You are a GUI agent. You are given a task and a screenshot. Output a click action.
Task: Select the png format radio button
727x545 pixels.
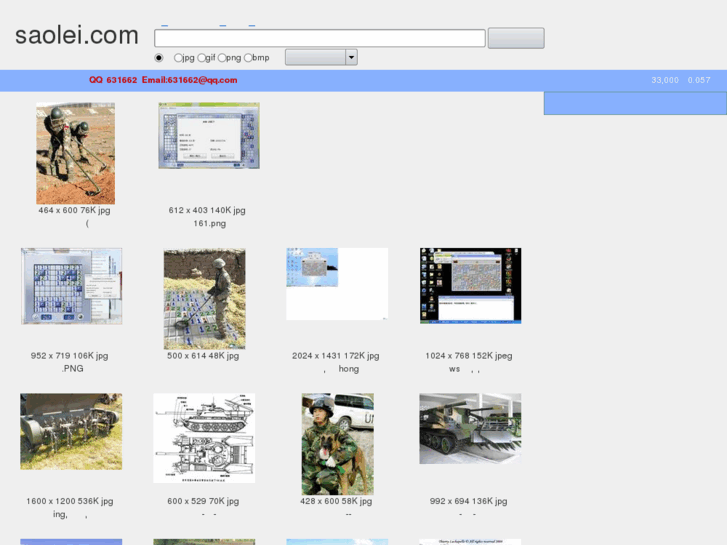point(222,58)
